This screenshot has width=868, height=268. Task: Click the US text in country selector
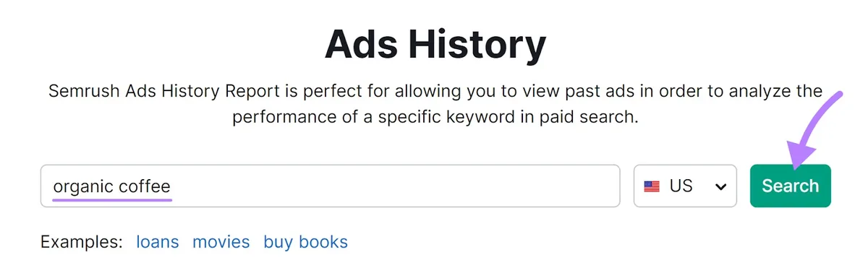coord(681,186)
